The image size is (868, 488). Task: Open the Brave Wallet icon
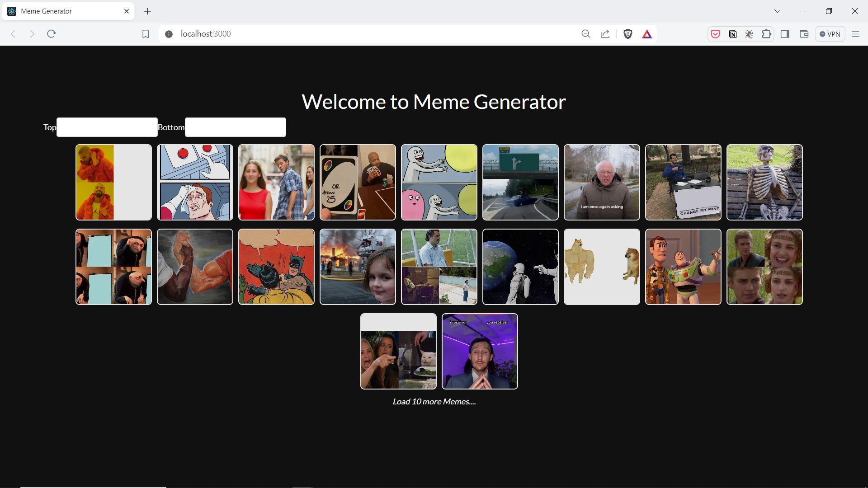804,34
